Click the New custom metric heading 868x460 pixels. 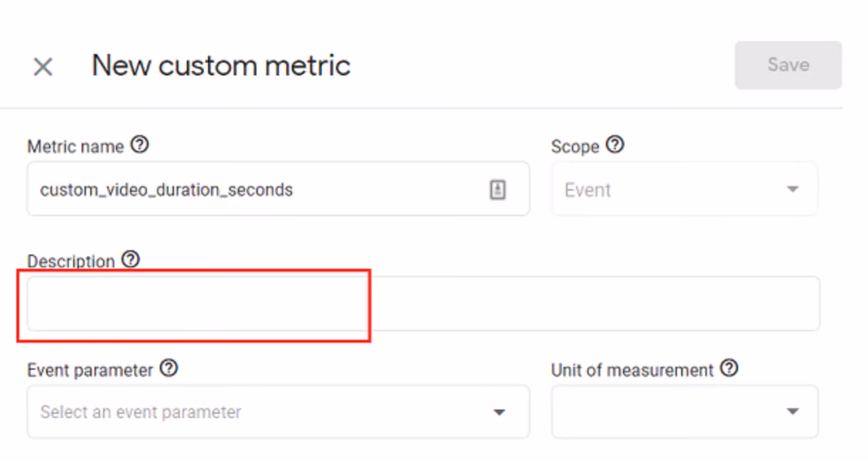(221, 65)
